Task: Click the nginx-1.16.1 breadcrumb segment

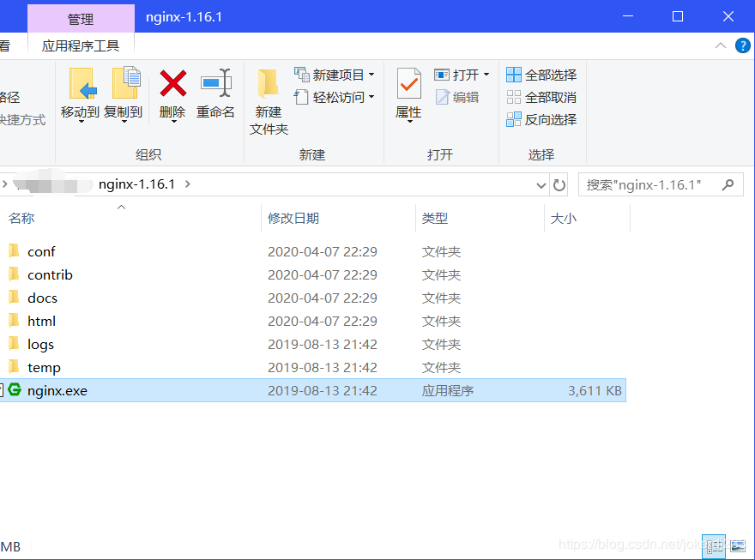Action: 136,184
